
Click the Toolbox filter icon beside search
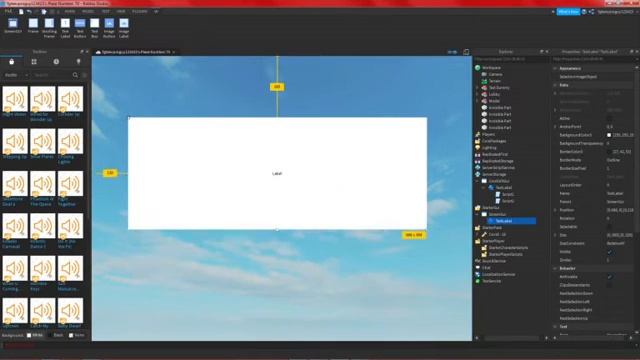point(84,75)
